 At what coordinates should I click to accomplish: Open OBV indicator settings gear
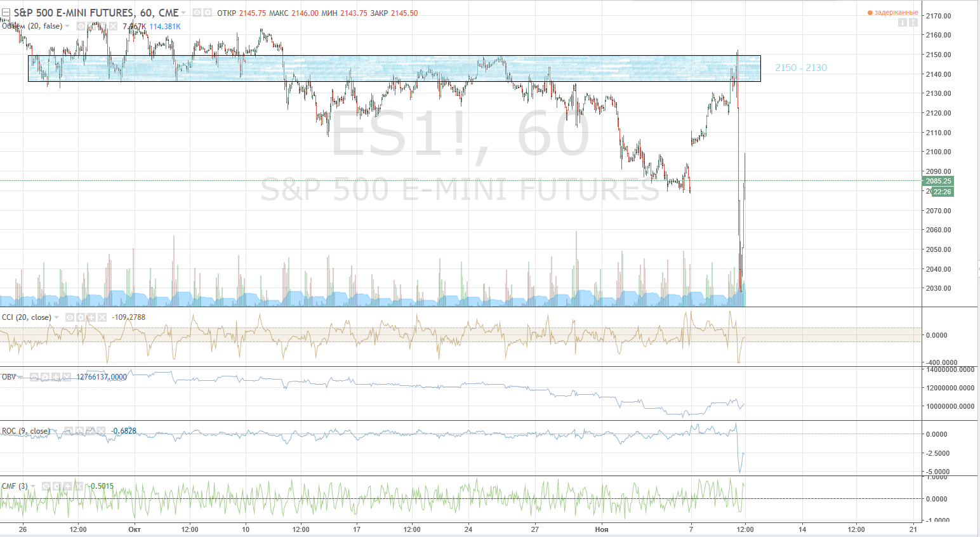pyautogui.click(x=45, y=377)
